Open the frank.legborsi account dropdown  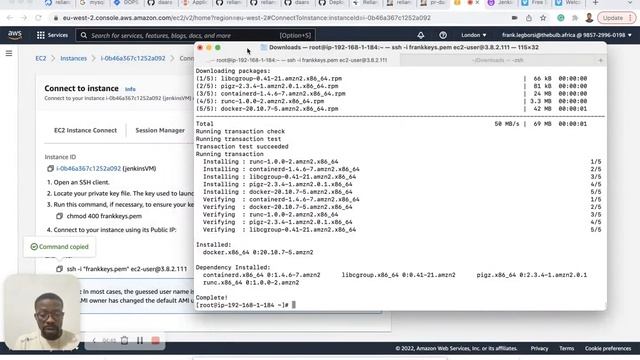[567, 36]
